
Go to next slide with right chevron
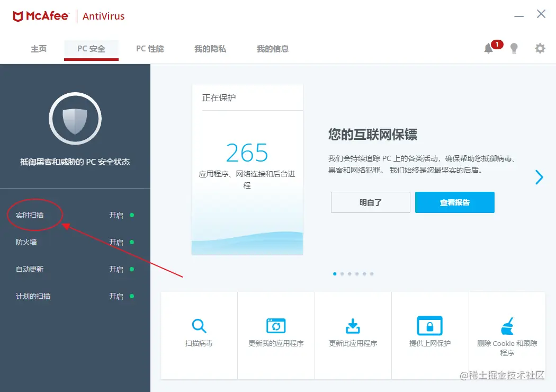[539, 177]
